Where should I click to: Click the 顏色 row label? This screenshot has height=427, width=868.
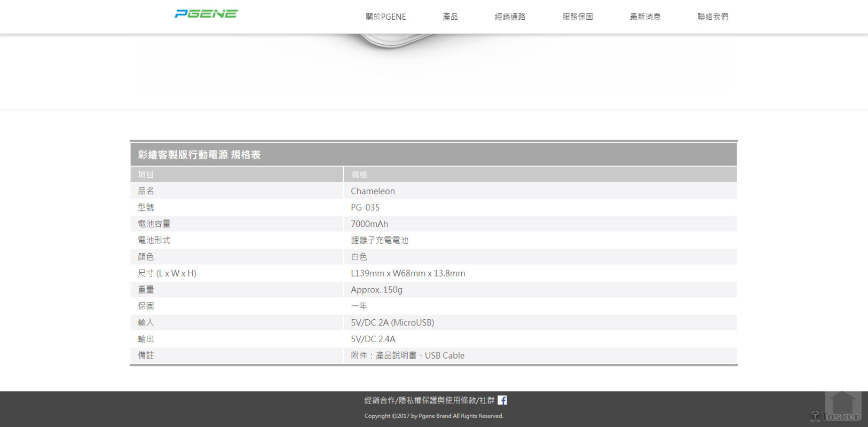(146, 257)
